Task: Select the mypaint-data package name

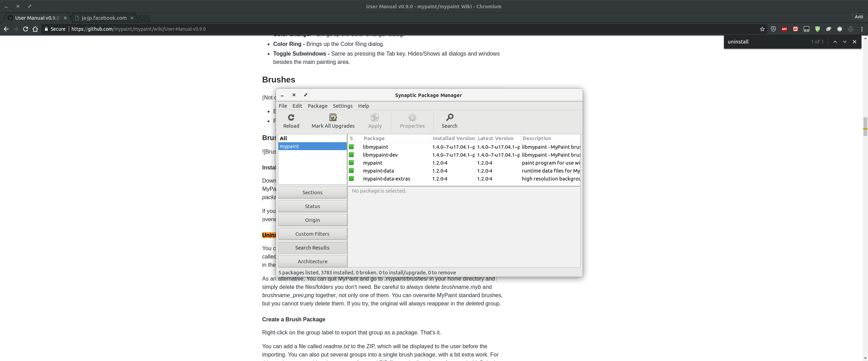Action: tap(378, 171)
